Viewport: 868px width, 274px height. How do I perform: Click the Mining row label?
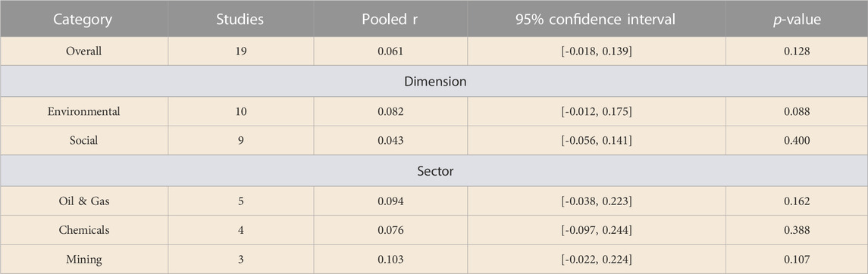point(83,259)
